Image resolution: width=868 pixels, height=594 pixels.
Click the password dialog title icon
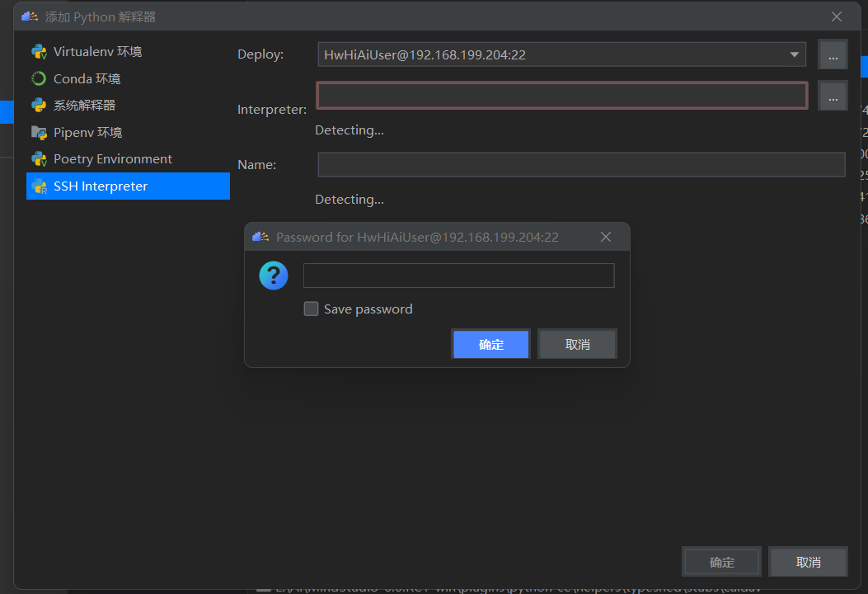coord(261,238)
